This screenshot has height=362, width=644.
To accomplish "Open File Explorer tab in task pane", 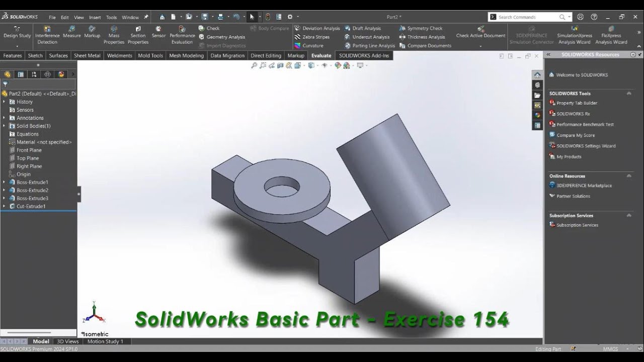I will pyautogui.click(x=537, y=95).
